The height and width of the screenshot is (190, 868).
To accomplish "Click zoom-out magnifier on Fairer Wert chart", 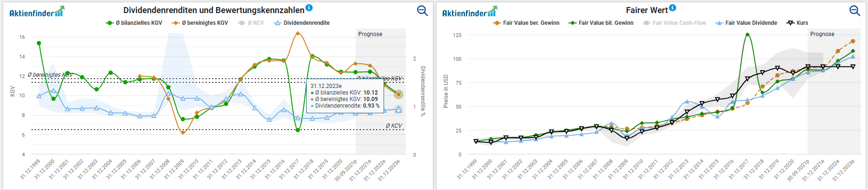I will tap(854, 11).
